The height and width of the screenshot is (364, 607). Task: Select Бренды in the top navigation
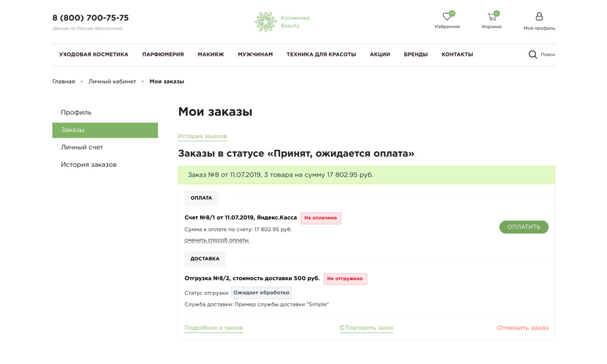coord(415,55)
